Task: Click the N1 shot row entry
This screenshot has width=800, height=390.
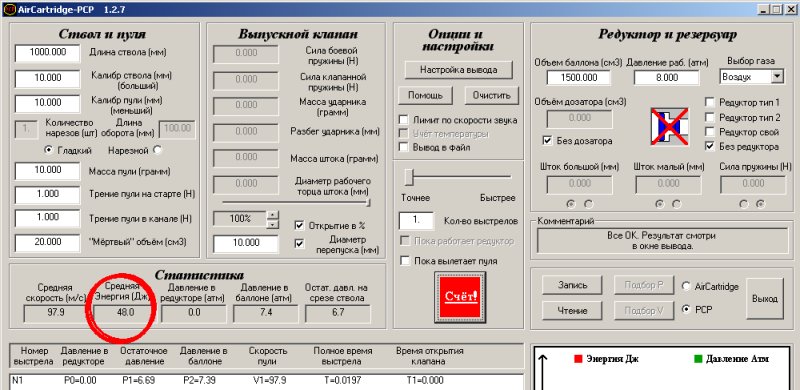Action: [x=18, y=381]
